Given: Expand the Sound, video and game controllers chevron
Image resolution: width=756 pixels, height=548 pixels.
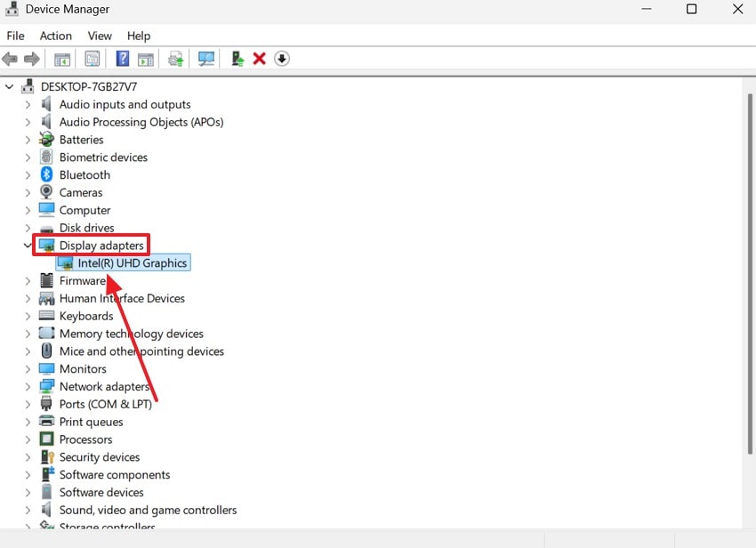Looking at the screenshot, I should tap(28, 510).
